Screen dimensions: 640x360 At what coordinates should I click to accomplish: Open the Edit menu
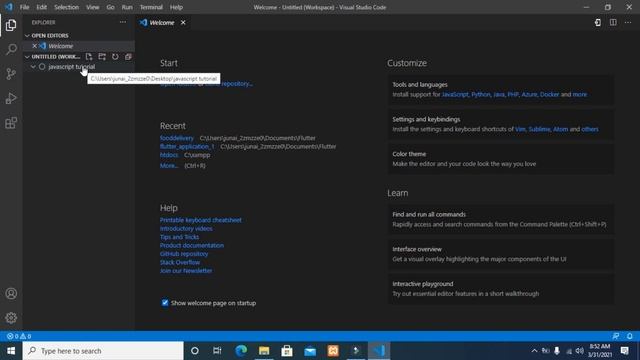(41, 7)
